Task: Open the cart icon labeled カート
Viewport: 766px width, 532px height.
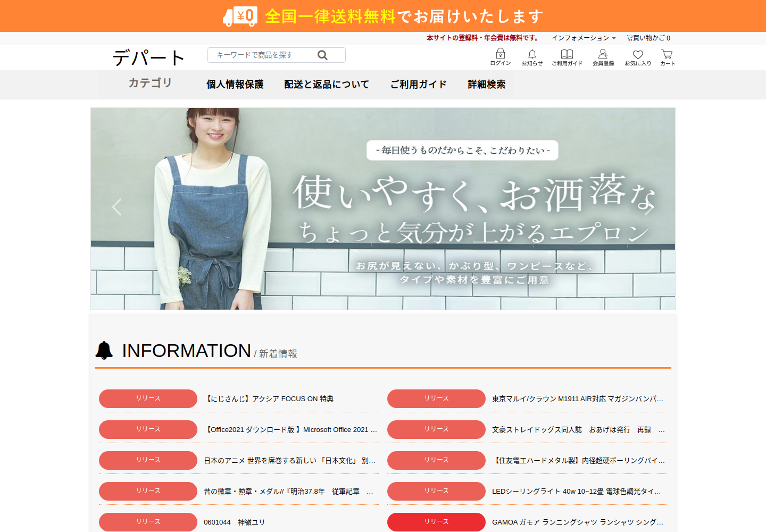Action: coord(667,57)
